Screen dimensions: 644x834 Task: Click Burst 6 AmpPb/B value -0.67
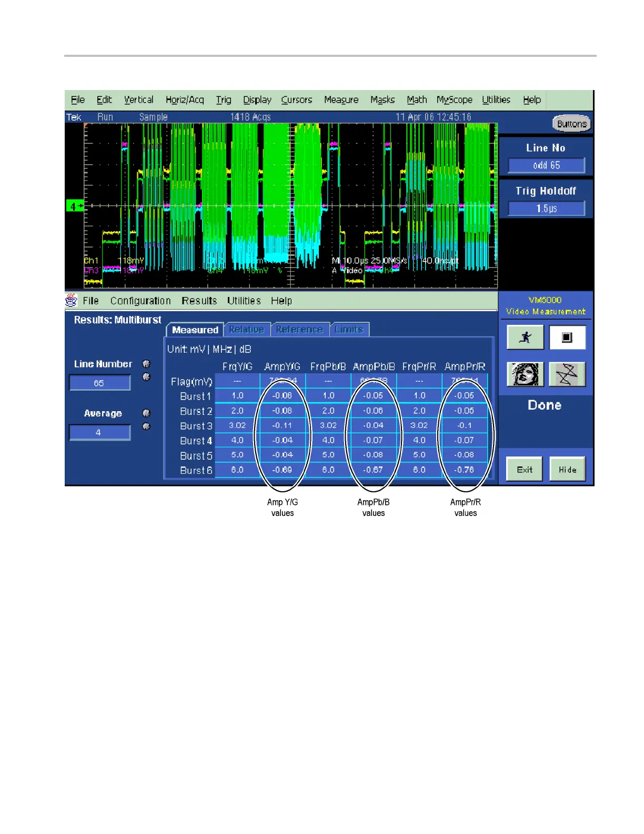[374, 470]
